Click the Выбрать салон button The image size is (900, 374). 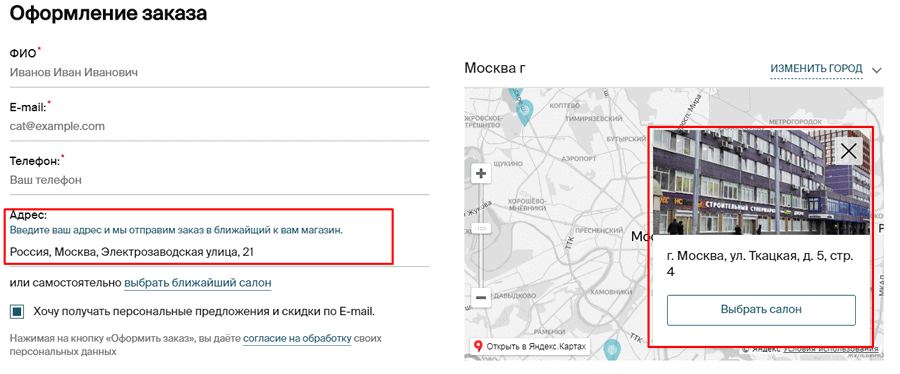tap(761, 310)
